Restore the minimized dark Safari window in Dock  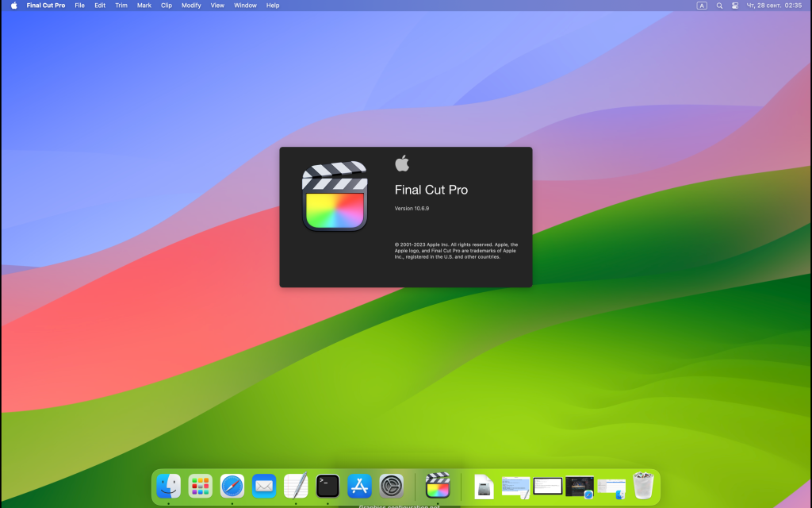tap(580, 487)
